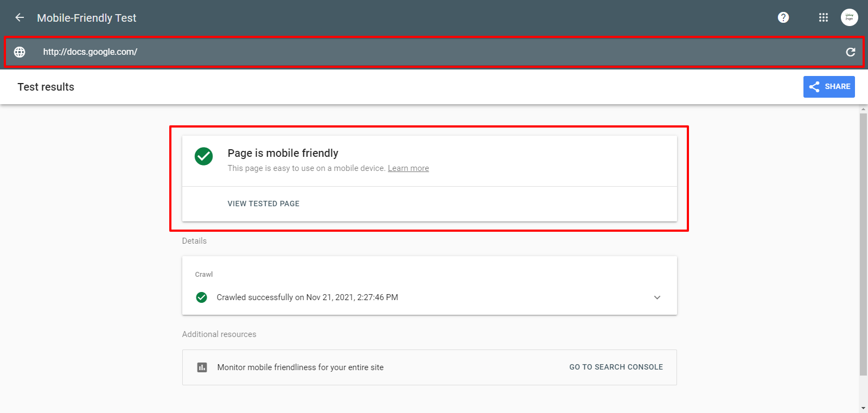Click the 'Mobile-Friendly Test' title
The width and height of the screenshot is (868, 413).
point(87,18)
